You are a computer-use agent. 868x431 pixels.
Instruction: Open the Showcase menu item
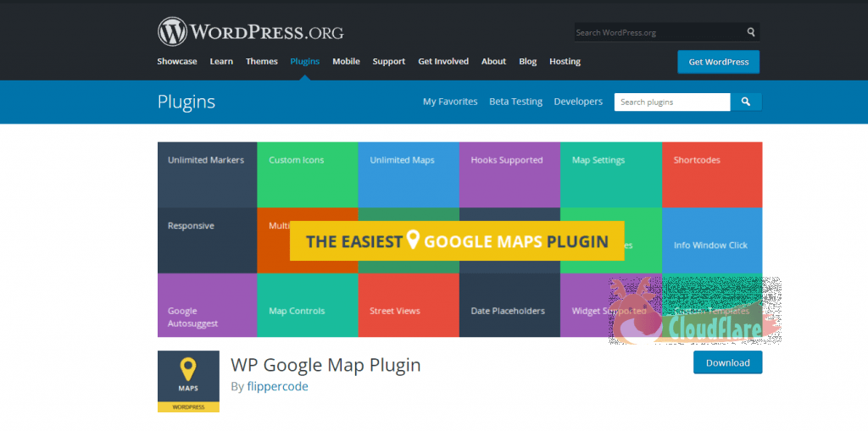click(x=177, y=62)
